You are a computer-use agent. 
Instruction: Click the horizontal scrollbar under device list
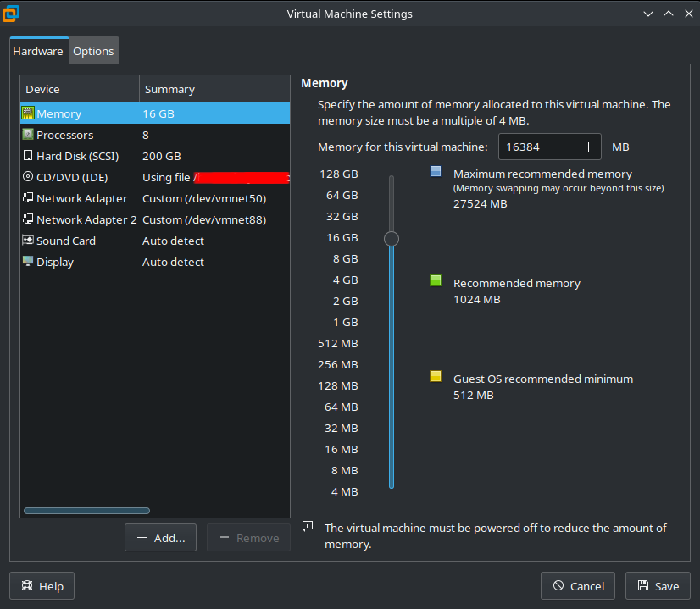click(86, 510)
